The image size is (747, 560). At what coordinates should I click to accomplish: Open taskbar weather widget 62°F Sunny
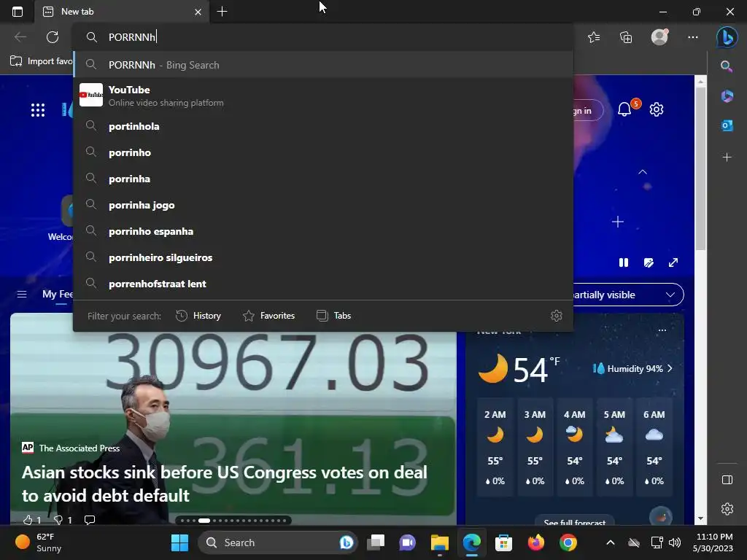click(x=39, y=542)
